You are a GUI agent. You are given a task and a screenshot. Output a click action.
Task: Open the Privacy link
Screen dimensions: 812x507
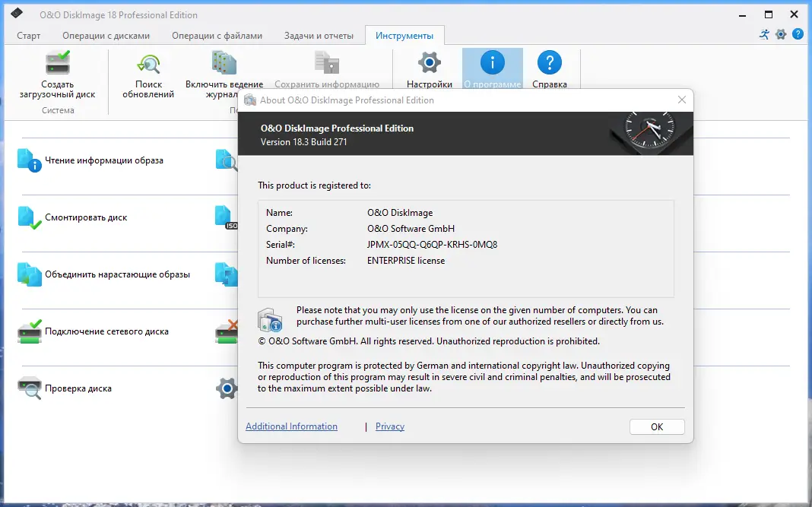(390, 426)
